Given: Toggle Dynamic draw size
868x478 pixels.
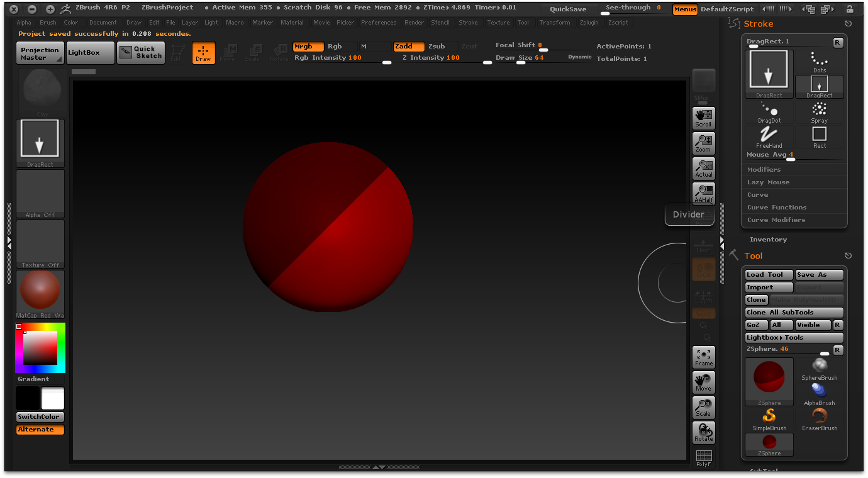Looking at the screenshot, I should coord(579,57).
